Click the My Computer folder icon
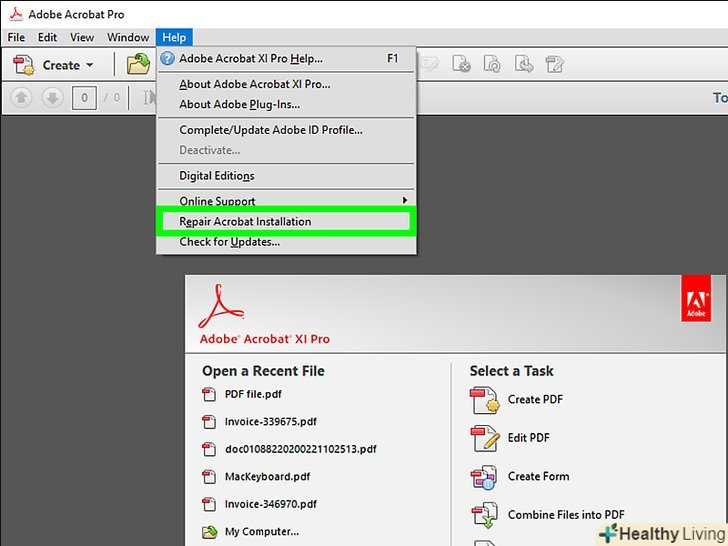 coord(209,531)
